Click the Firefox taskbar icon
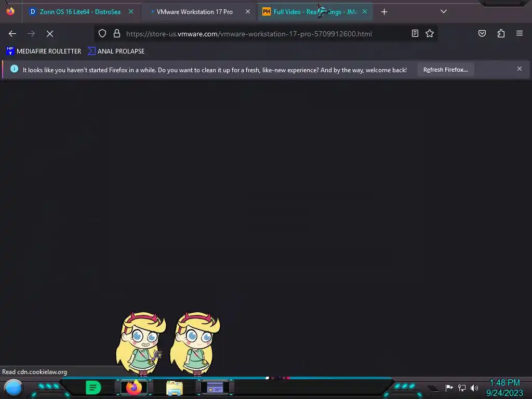This screenshot has height=399, width=532. click(134, 388)
